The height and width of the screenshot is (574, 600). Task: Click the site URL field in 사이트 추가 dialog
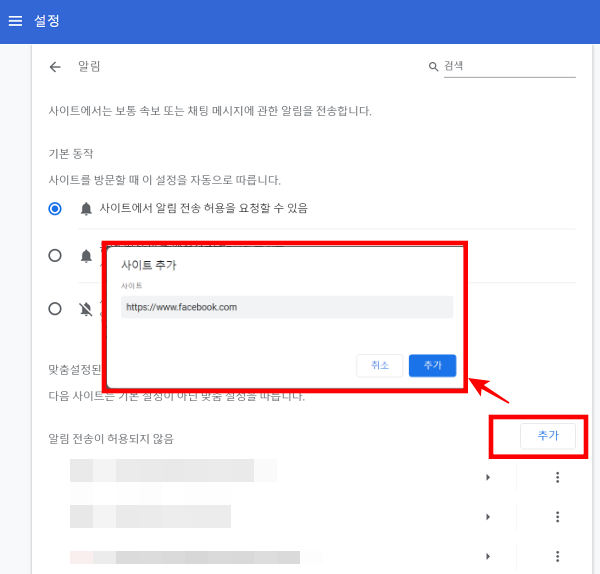pos(287,307)
